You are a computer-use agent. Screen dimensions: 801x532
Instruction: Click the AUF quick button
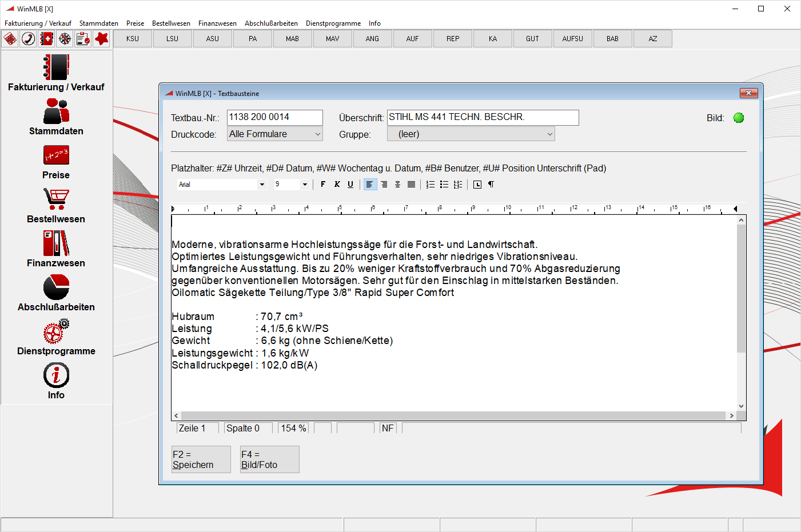pyautogui.click(x=413, y=39)
